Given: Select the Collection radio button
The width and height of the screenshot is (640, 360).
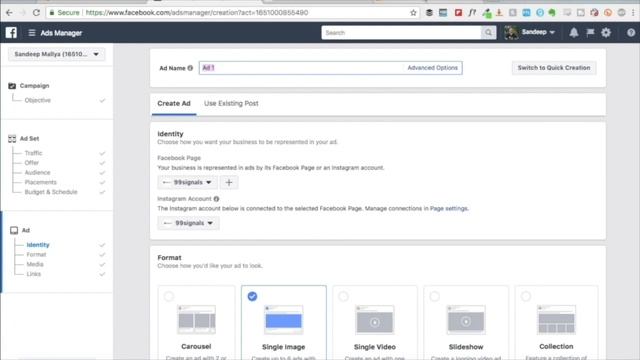Looking at the screenshot, I should click(x=526, y=296).
